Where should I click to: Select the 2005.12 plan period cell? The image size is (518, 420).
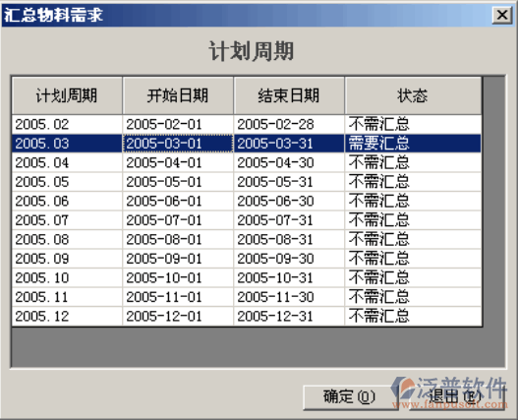point(67,316)
